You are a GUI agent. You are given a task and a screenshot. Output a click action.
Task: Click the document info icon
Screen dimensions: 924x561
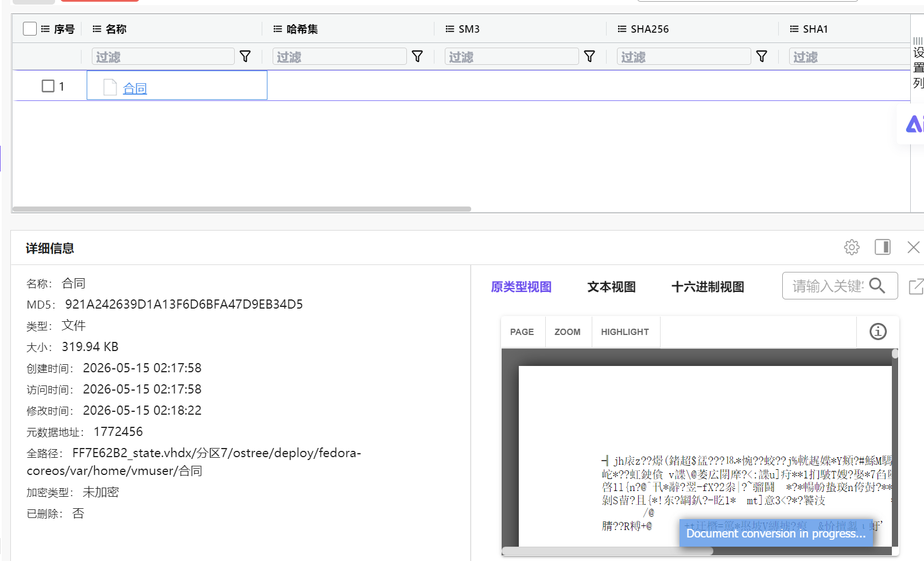pos(878,332)
